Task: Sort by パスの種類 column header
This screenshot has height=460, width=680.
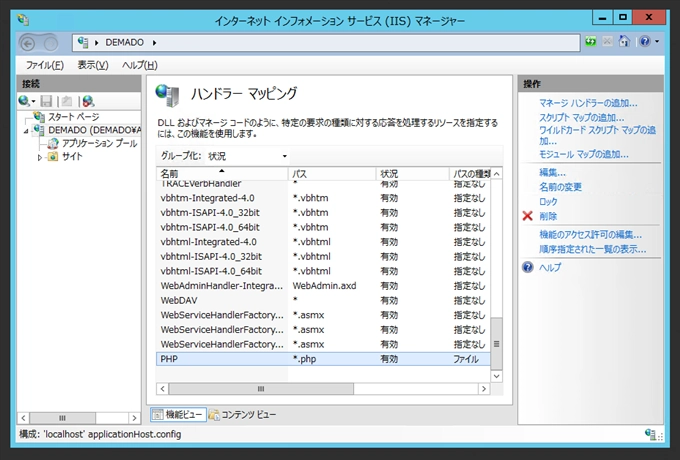Action: point(470,174)
